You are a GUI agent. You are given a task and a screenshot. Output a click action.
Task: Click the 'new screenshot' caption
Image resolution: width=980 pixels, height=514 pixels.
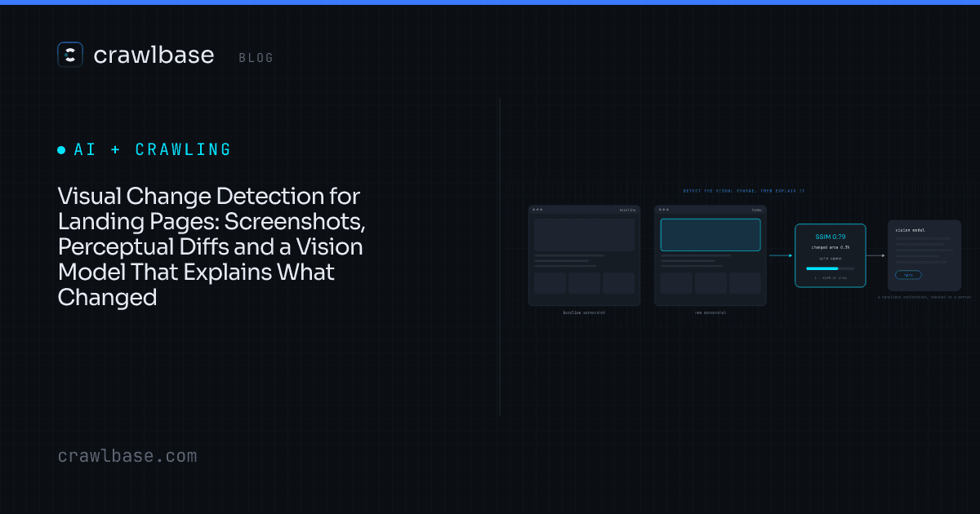click(x=710, y=312)
